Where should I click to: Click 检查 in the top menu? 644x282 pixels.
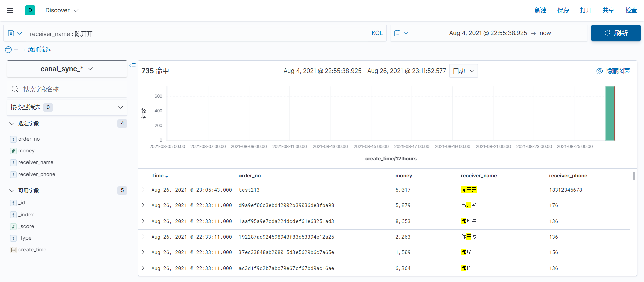point(631,10)
